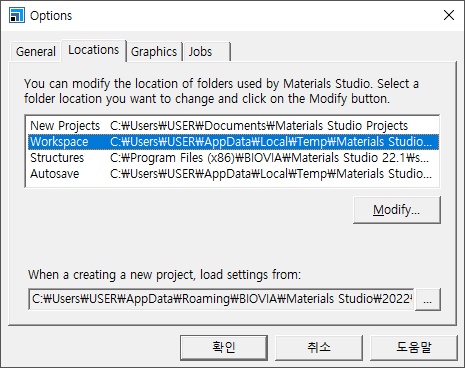Click the Workspace row's Temp folder path
The image size is (465, 368).
click(271, 142)
